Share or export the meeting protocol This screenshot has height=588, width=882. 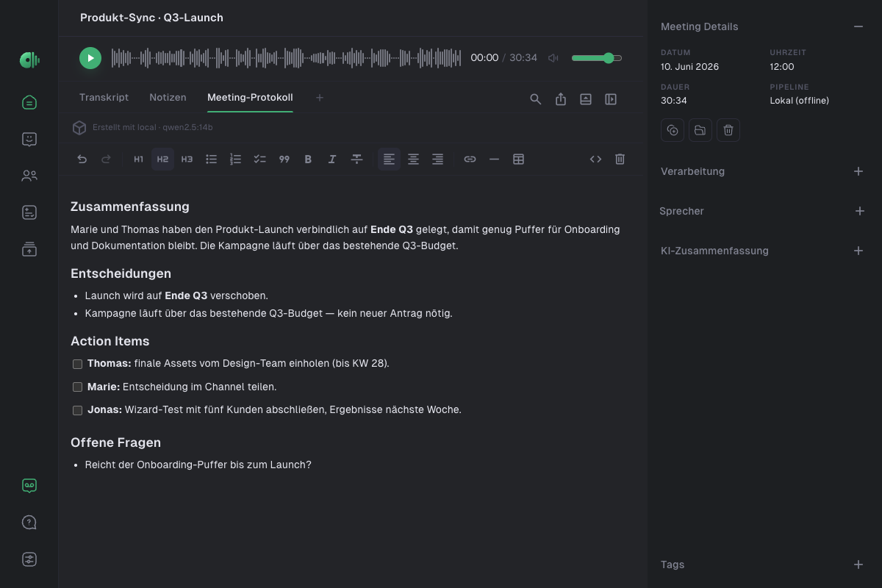561,99
